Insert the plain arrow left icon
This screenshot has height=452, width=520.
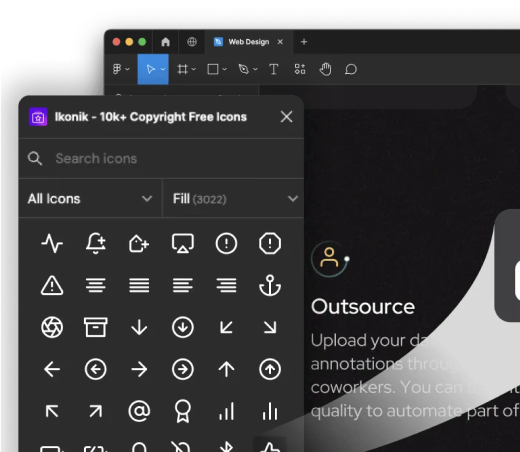(x=52, y=369)
